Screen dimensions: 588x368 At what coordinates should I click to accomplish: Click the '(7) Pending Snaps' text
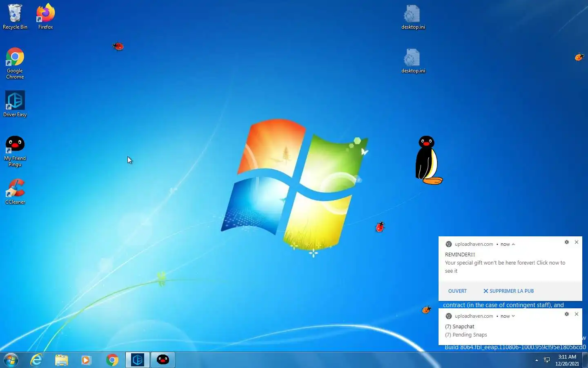pos(466,335)
